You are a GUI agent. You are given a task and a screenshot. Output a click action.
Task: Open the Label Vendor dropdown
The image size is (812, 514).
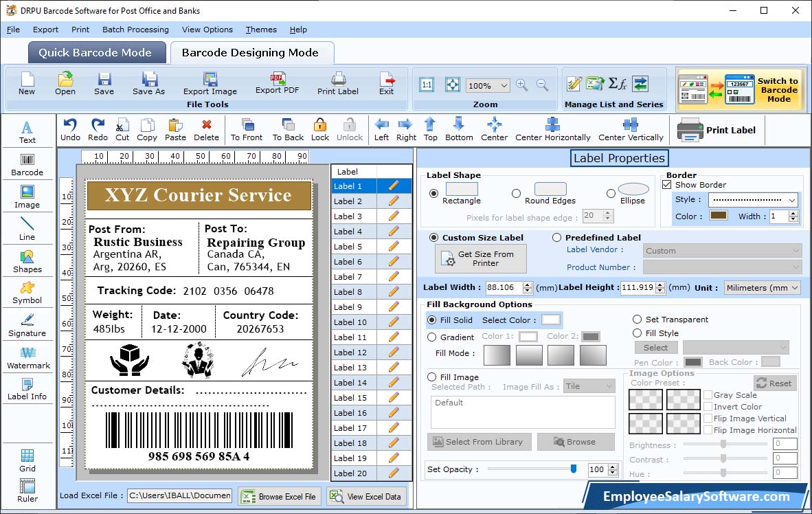click(723, 251)
